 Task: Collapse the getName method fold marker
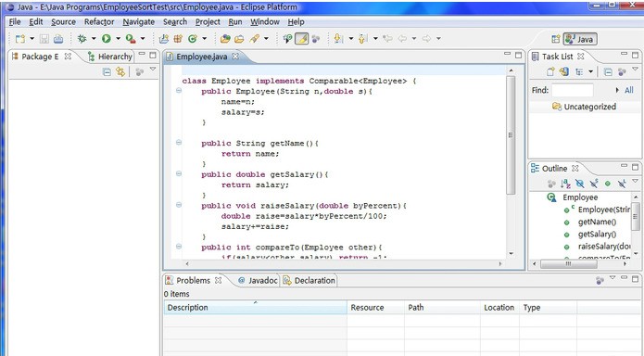point(179,142)
